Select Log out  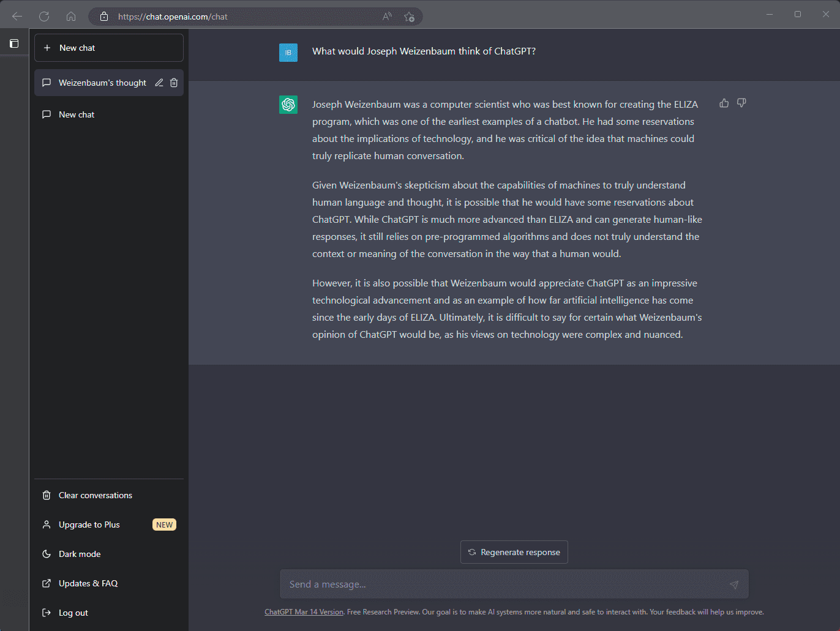pyautogui.click(x=109, y=613)
